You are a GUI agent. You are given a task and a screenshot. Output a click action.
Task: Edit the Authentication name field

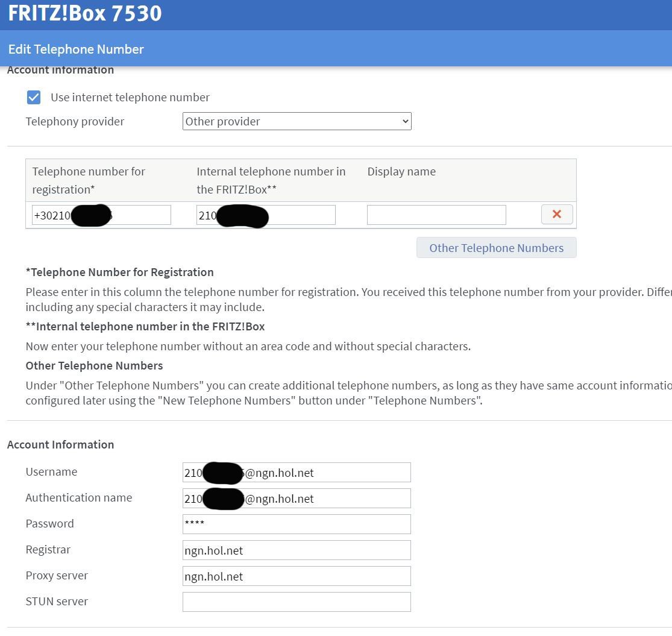click(x=297, y=499)
